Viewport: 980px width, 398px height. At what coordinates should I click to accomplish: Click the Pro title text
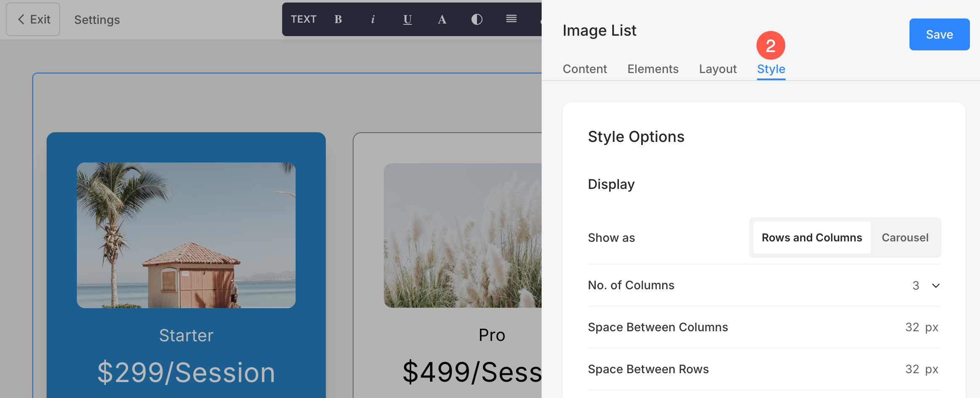(492, 335)
